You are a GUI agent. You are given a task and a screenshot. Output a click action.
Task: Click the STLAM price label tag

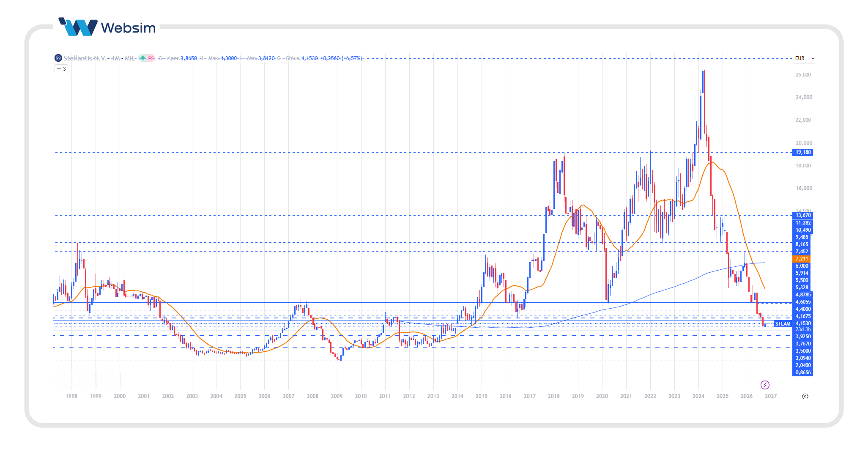coord(783,324)
